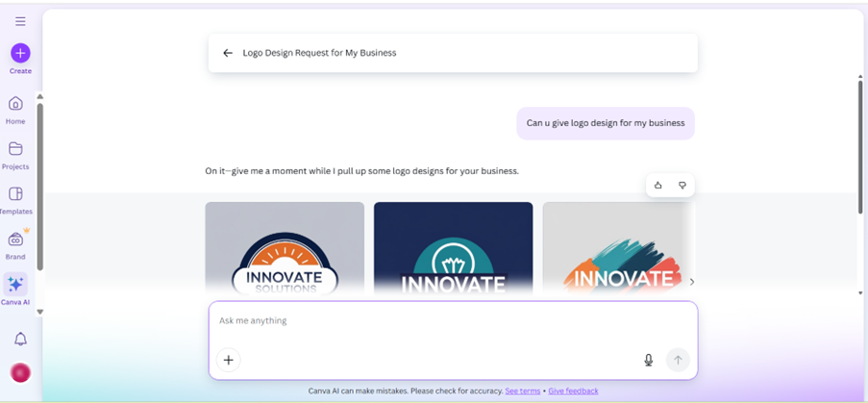Open notifications bell icon
Screen dimensions: 868x403
coord(20,339)
